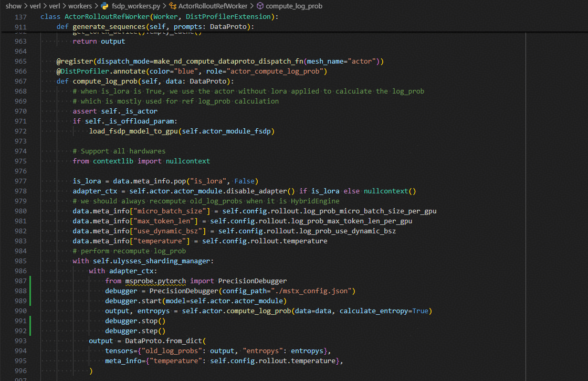Click '@register' decorator on line 965
This screenshot has height=381, width=588.
coord(75,61)
